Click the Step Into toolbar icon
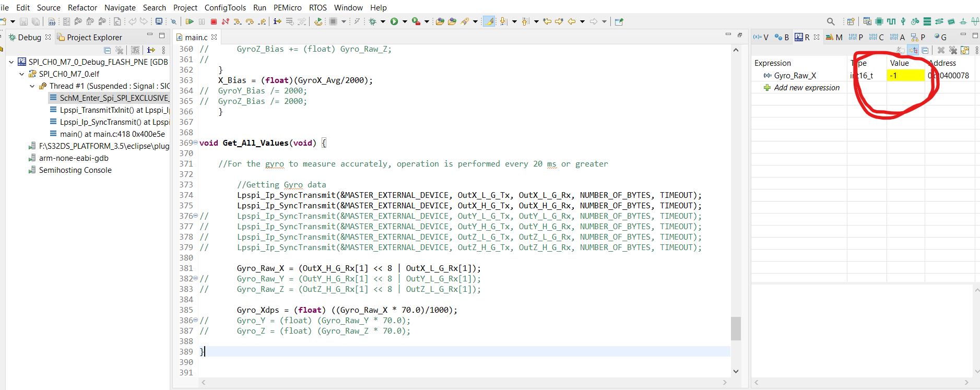Image resolution: width=980 pixels, height=390 pixels. point(238,21)
